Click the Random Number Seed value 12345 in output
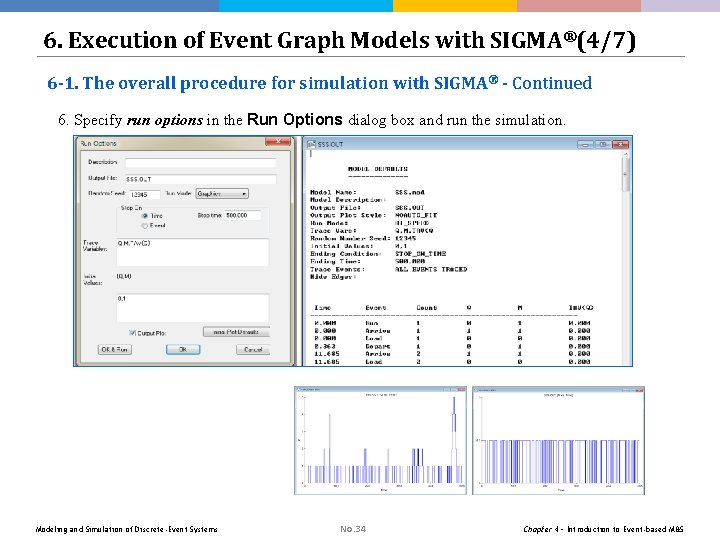 point(405,238)
